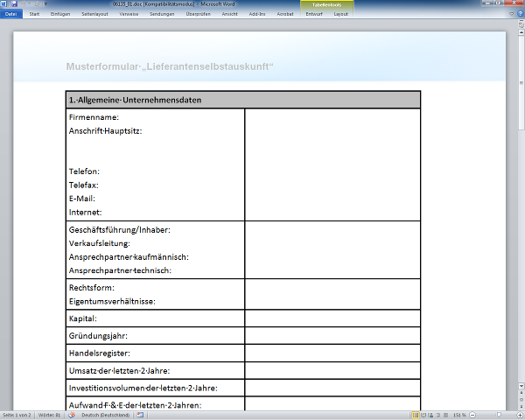Viewport: 525px width, 420px height.
Task: Open the Entwurf table tools tab
Action: coord(314,15)
